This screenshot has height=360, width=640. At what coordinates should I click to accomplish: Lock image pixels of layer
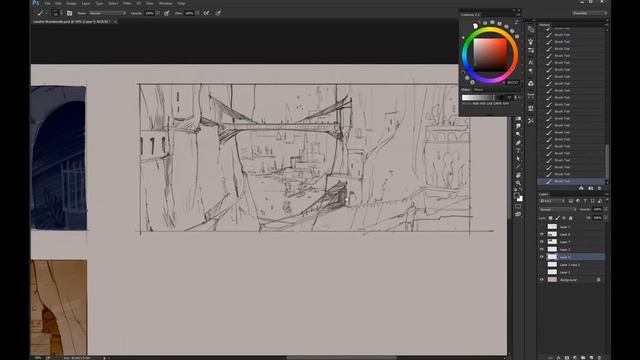[x=557, y=218]
